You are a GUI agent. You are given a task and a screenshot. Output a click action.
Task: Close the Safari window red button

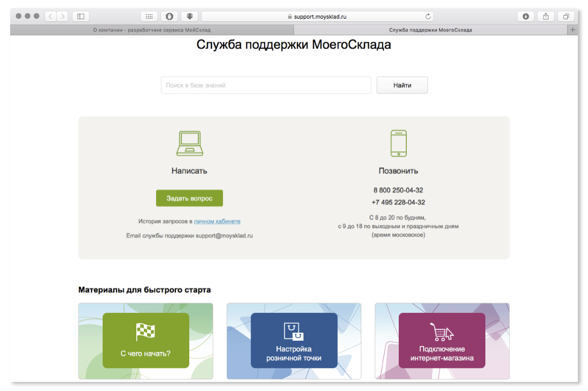click(x=18, y=16)
